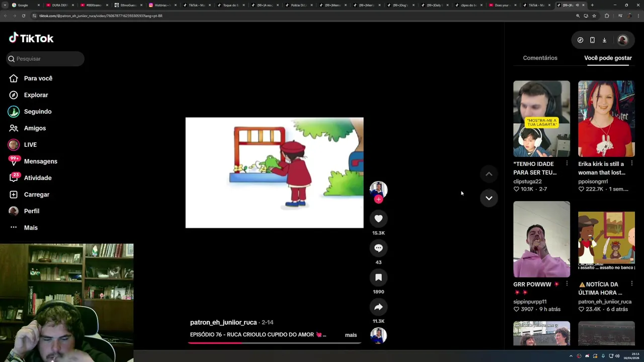Open the spinning sound disc avatar
The height and width of the screenshot is (362, 644).
coord(378,335)
